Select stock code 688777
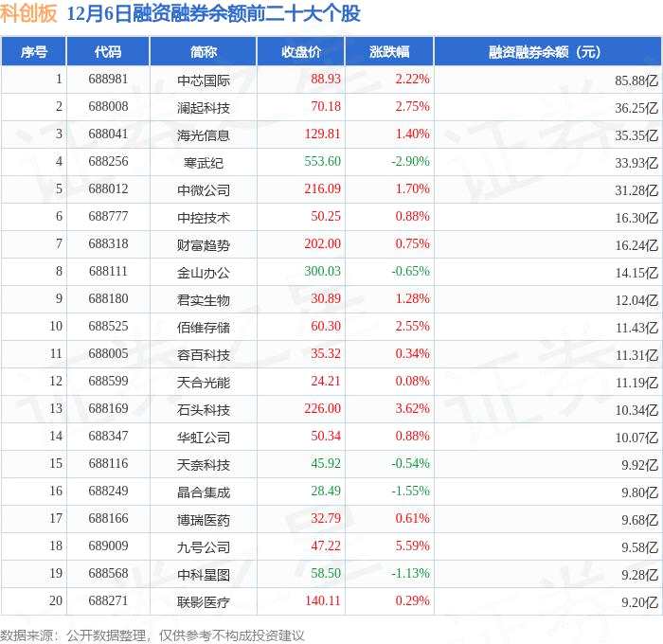The width and height of the screenshot is (663, 644). (x=108, y=217)
